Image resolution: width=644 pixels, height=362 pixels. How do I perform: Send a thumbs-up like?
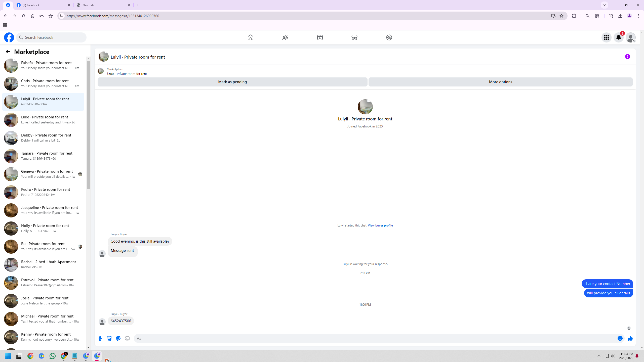pos(630,338)
